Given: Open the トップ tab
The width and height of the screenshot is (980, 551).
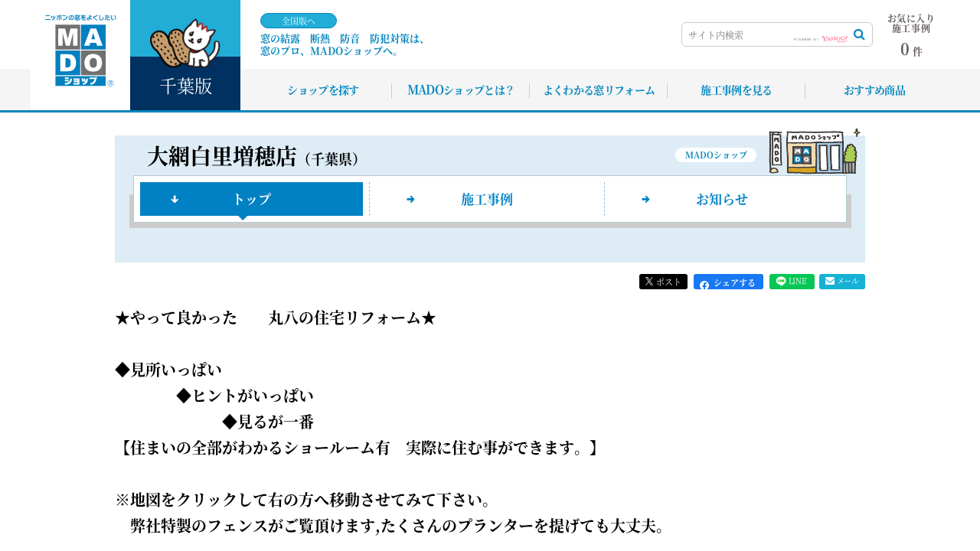Looking at the screenshot, I should (251, 199).
